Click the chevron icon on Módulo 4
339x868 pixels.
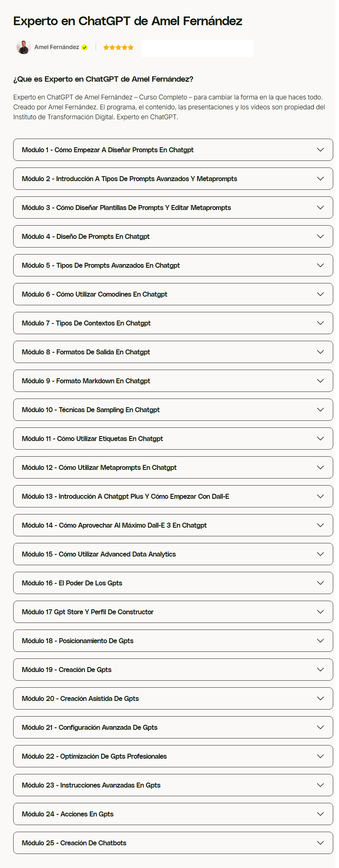pos(320,236)
